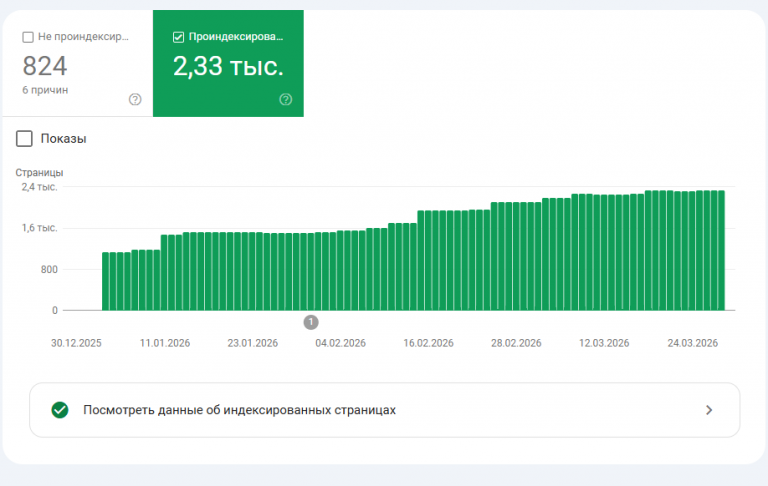768x486 pixels.
Task: Click annotation marker 1 on timeline
Action: [x=311, y=322]
